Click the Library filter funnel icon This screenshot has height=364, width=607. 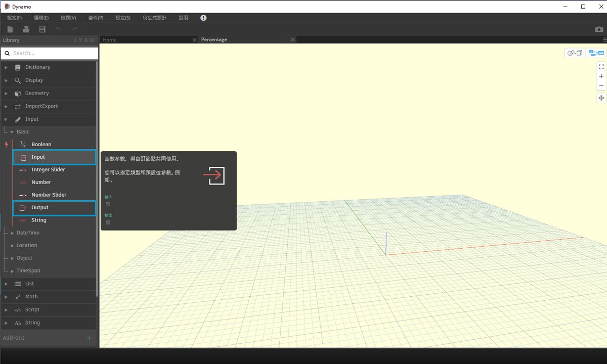[x=80, y=40]
